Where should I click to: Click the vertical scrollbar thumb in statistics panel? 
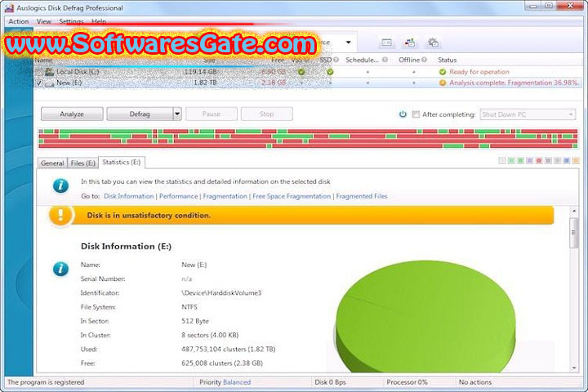pos(574,233)
